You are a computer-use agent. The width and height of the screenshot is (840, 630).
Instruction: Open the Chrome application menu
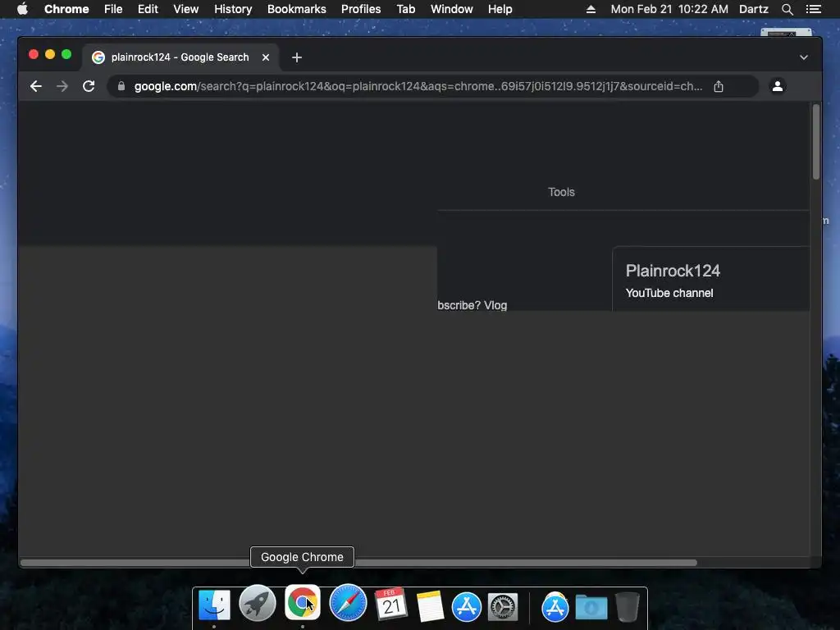66,9
